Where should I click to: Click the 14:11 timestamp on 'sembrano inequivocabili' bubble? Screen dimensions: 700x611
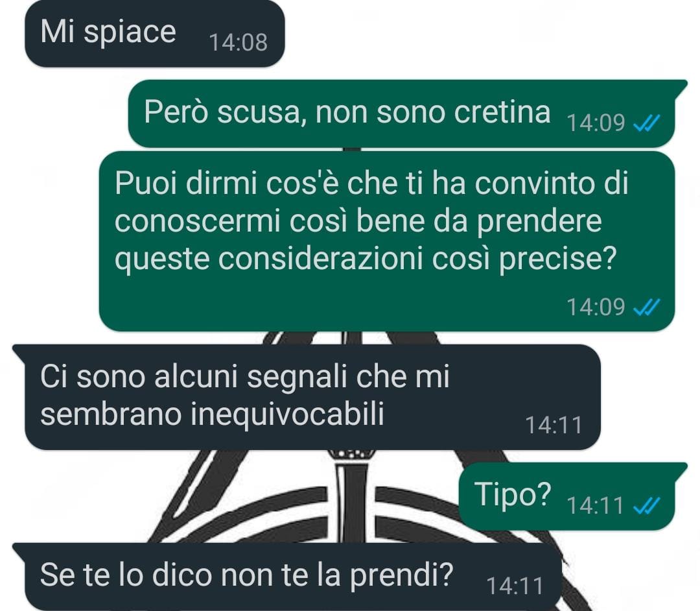(x=554, y=425)
